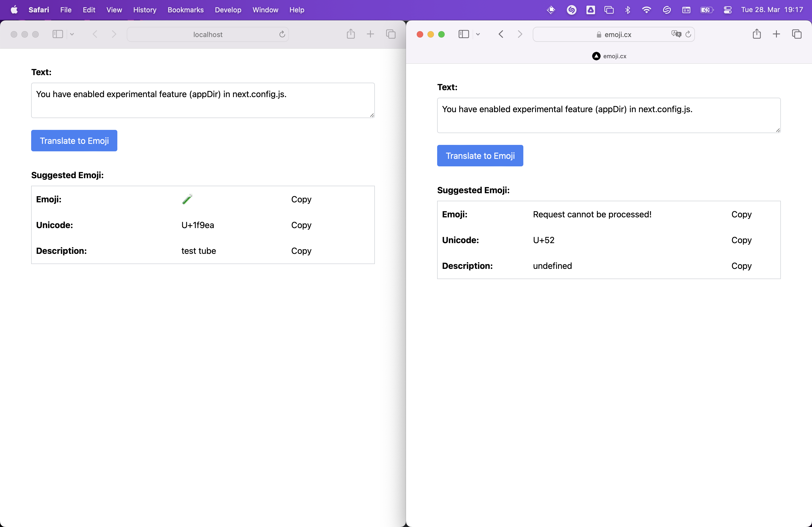Open the Bluetooth menu bar icon
The width and height of the screenshot is (812, 527).
(x=628, y=10)
